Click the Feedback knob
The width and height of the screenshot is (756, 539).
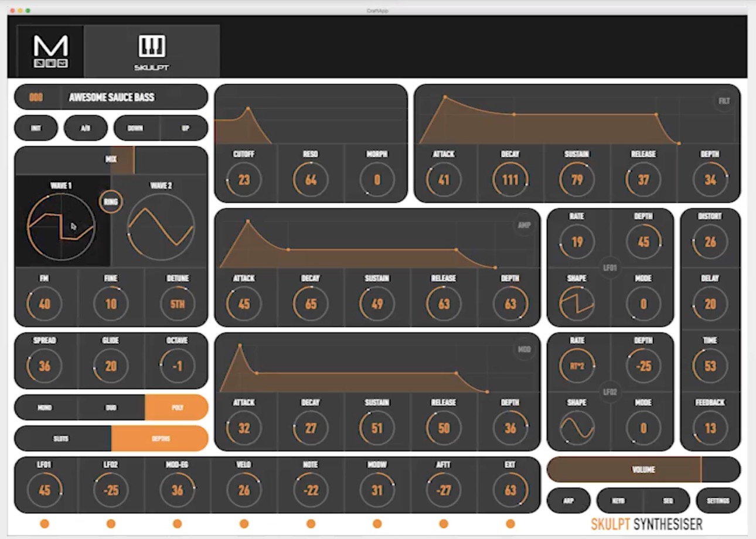[710, 428]
